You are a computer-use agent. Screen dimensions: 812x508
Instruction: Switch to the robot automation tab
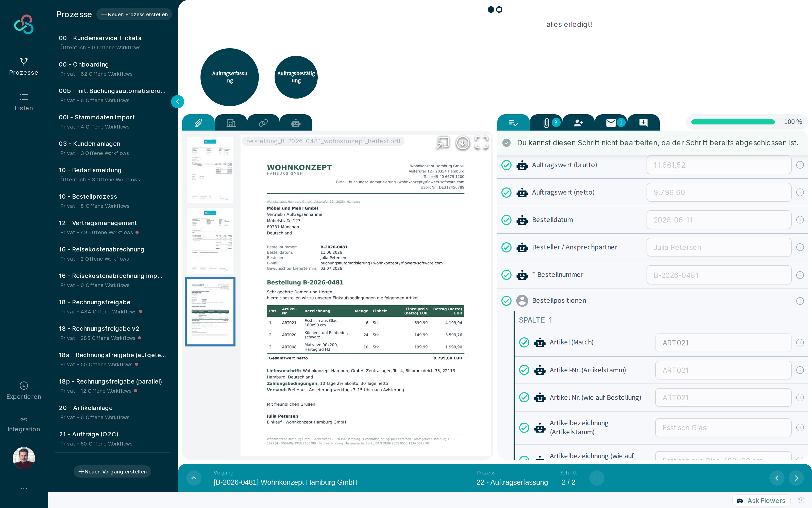coord(296,123)
